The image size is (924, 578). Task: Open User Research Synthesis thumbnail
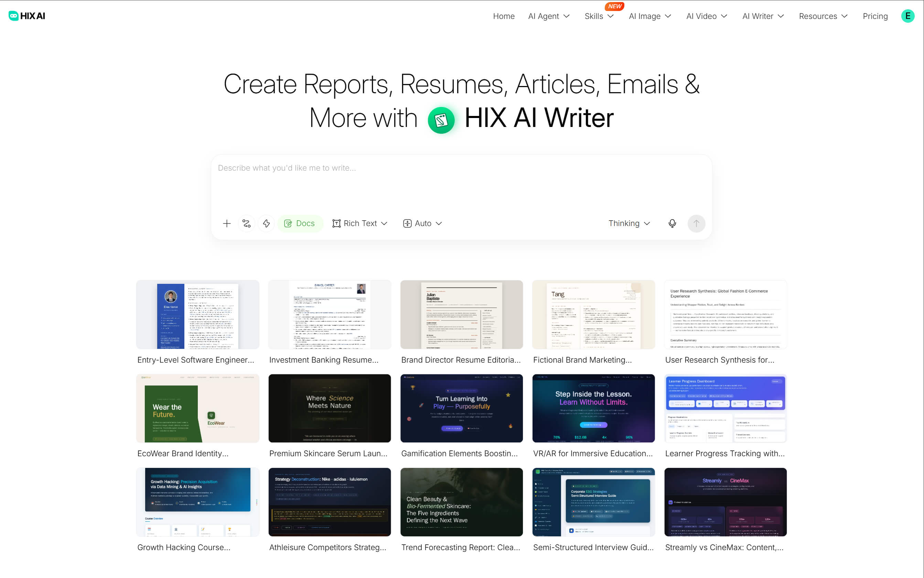coord(725,314)
